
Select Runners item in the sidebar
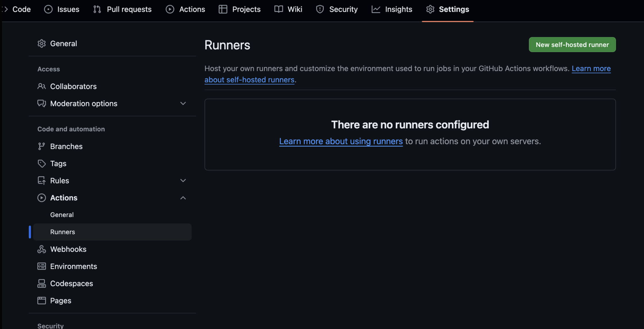tap(63, 232)
